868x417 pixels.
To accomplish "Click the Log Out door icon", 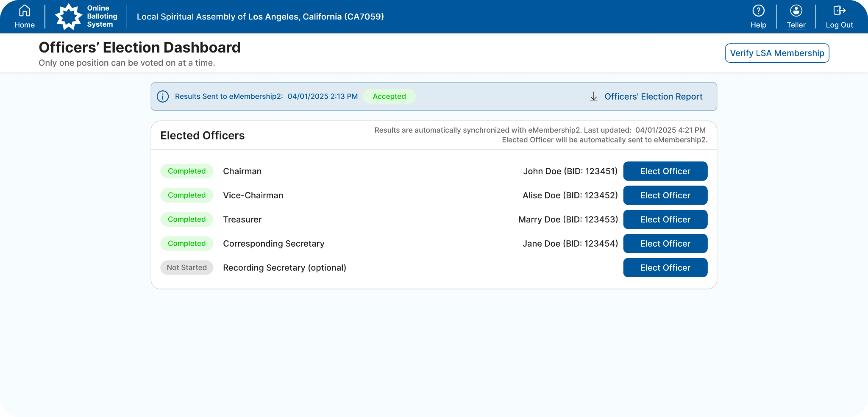I will (839, 11).
